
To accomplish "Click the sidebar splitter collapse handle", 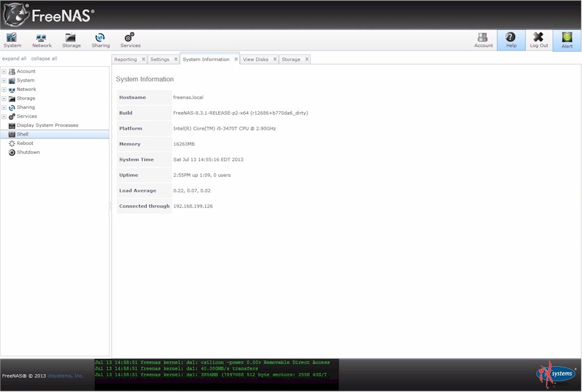I will click(110, 206).
